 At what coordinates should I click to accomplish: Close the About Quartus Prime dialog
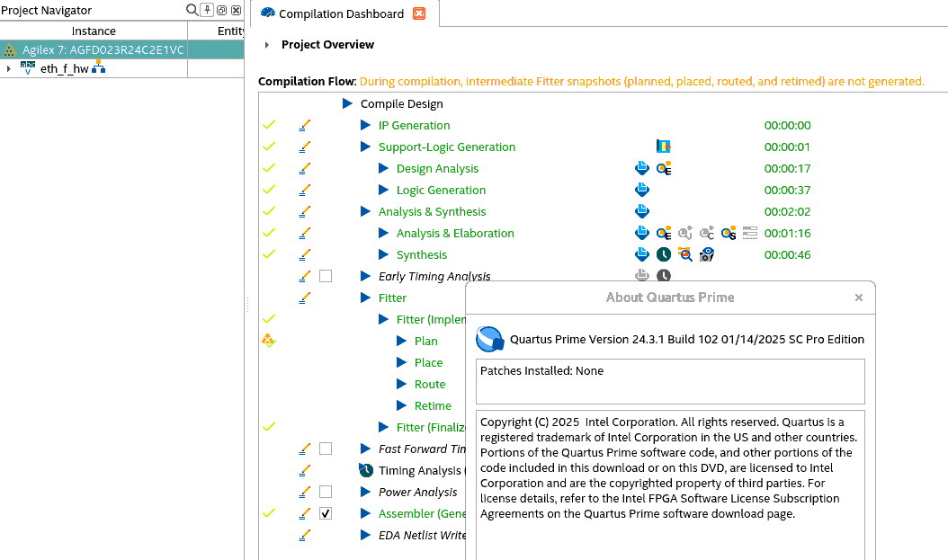858,298
